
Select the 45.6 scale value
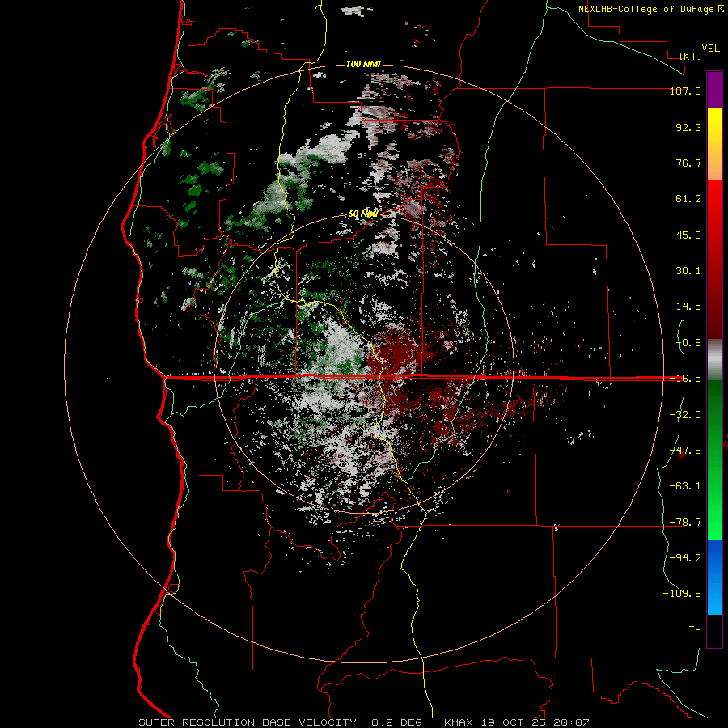click(688, 235)
